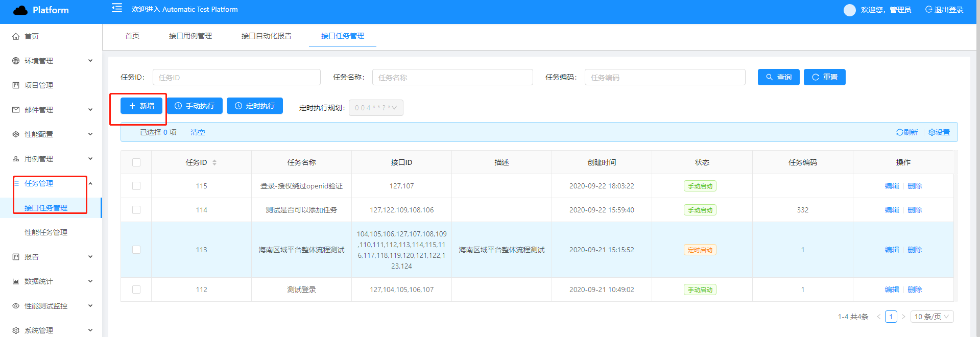
Task: Click the 邮件管理 envelope icon
Action: [x=16, y=110]
